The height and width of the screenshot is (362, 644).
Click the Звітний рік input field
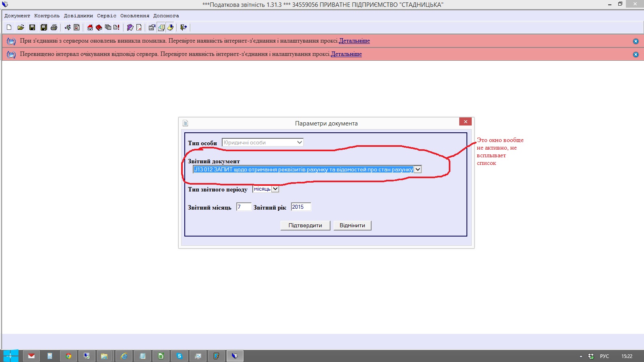tap(301, 207)
